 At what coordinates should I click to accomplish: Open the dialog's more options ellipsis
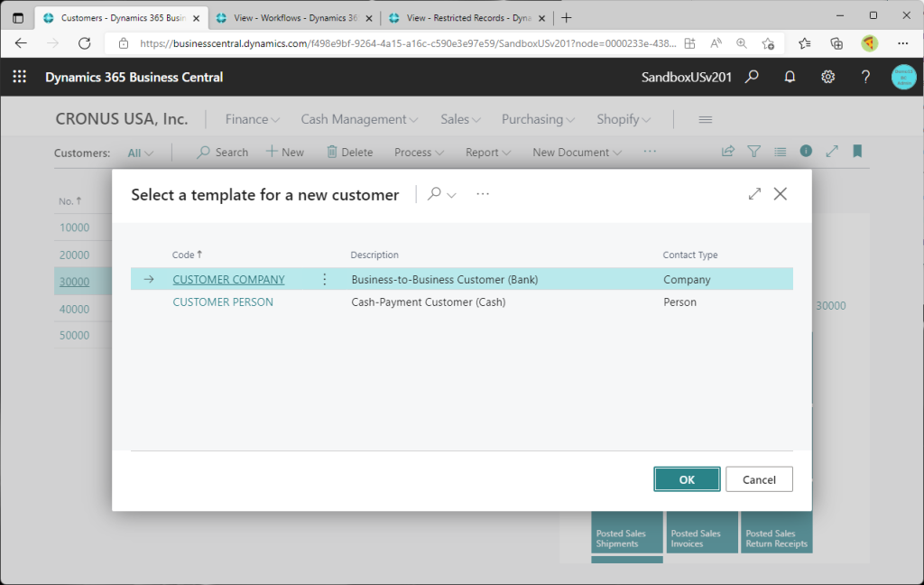pos(483,194)
